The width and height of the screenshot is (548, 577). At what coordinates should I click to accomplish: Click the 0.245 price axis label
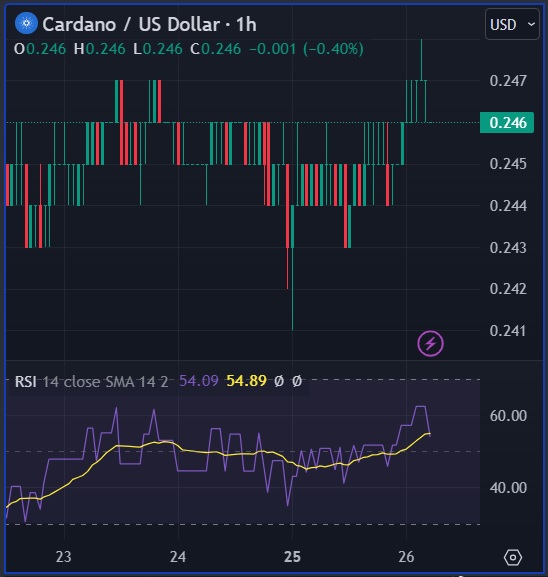(508, 164)
